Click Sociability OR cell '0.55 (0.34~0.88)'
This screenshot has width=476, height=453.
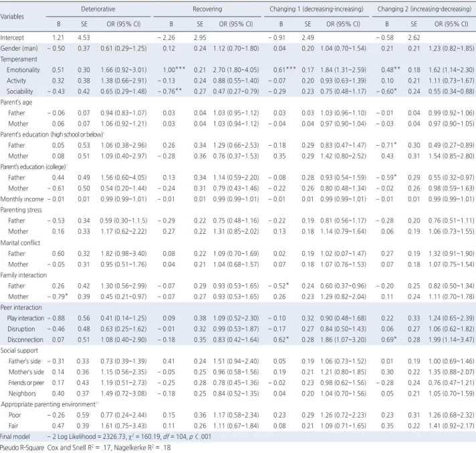pyautogui.click(x=451, y=92)
